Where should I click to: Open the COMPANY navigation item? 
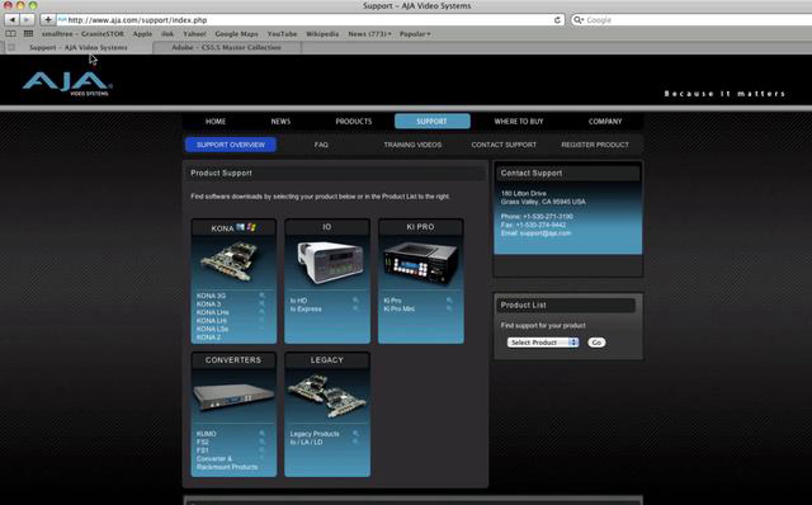[x=605, y=121]
